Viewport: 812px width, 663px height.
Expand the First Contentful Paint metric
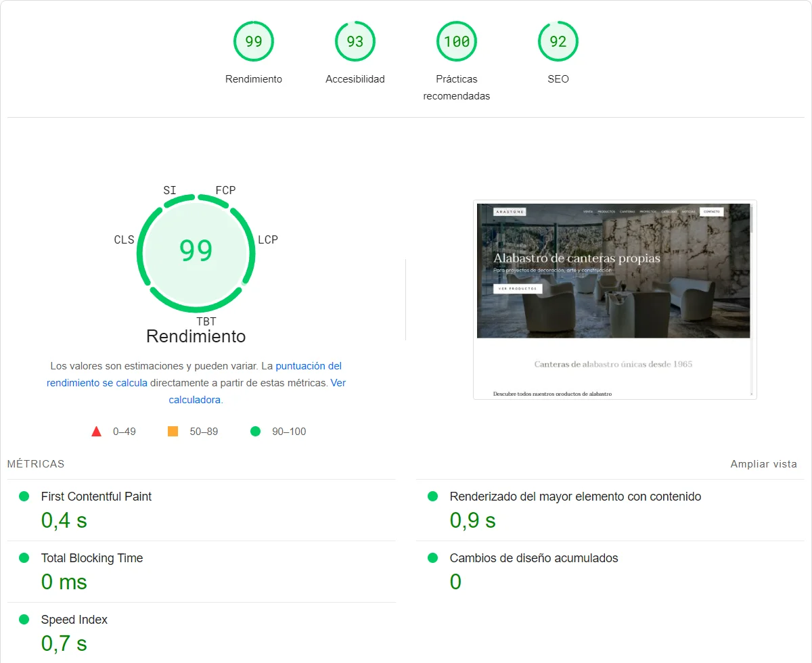[96, 497]
